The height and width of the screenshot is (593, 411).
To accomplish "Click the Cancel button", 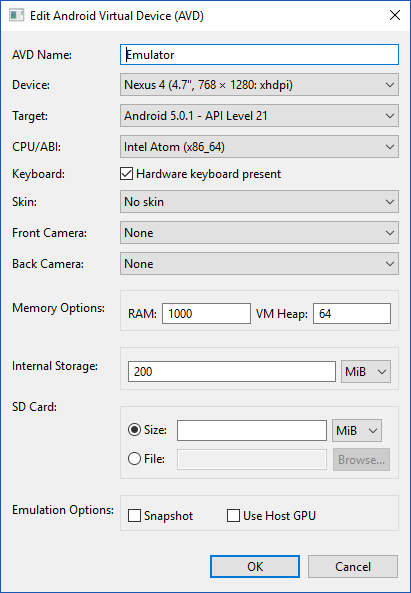I will [353, 567].
